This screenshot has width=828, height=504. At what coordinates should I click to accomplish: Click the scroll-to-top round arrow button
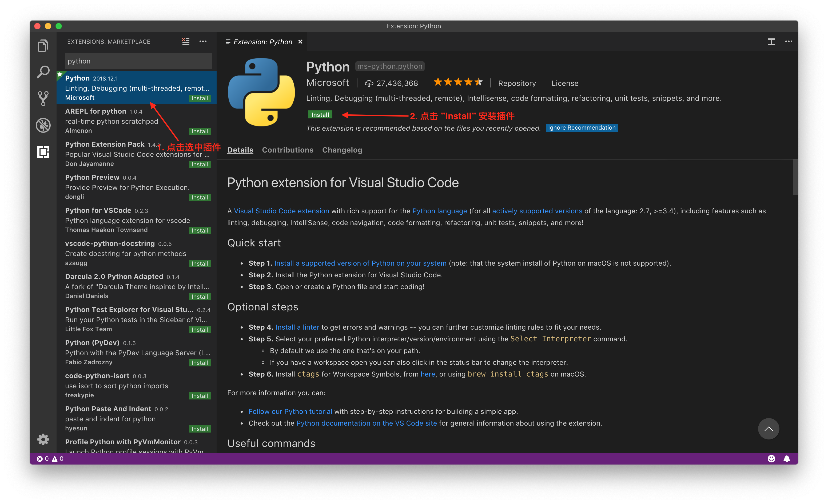pos(768,429)
